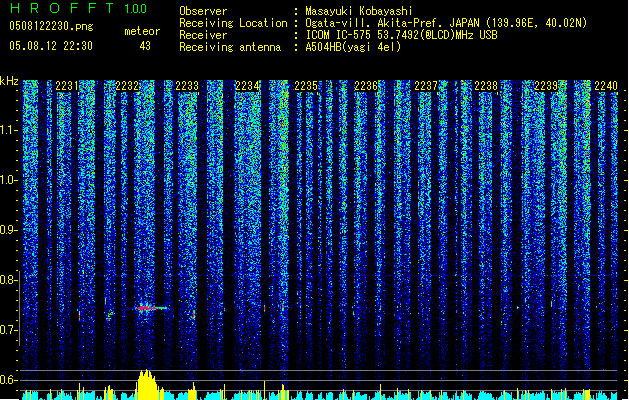Image resolution: width=629 pixels, height=400 pixels.
Task: Click the HROFFT 1.0.0 title text
Action: pos(79,8)
